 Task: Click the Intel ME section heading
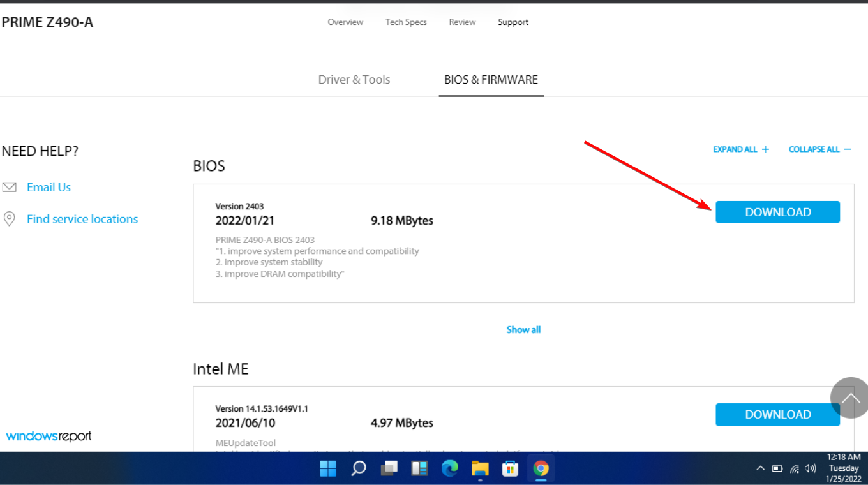(x=220, y=369)
